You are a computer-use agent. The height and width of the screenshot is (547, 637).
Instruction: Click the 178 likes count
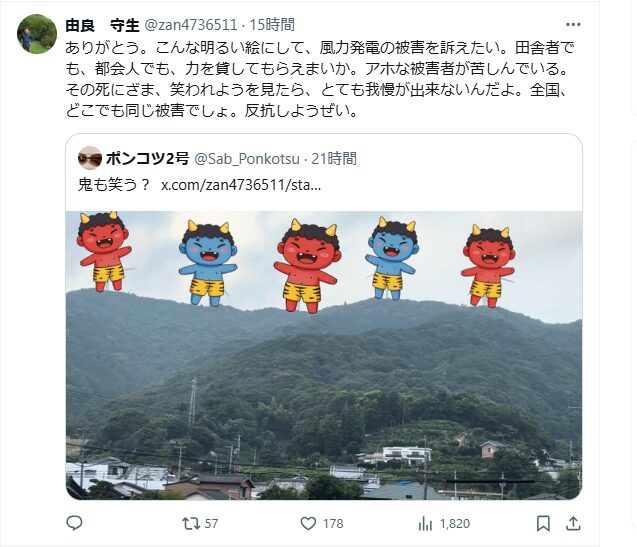(333, 523)
